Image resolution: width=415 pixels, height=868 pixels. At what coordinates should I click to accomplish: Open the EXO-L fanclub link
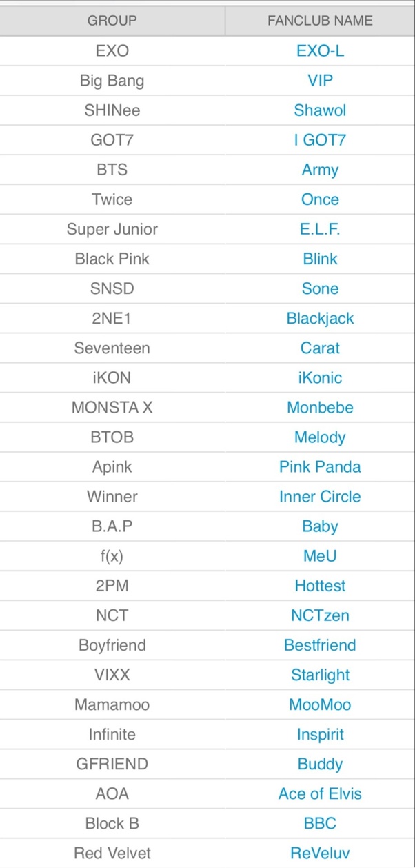coord(320,51)
